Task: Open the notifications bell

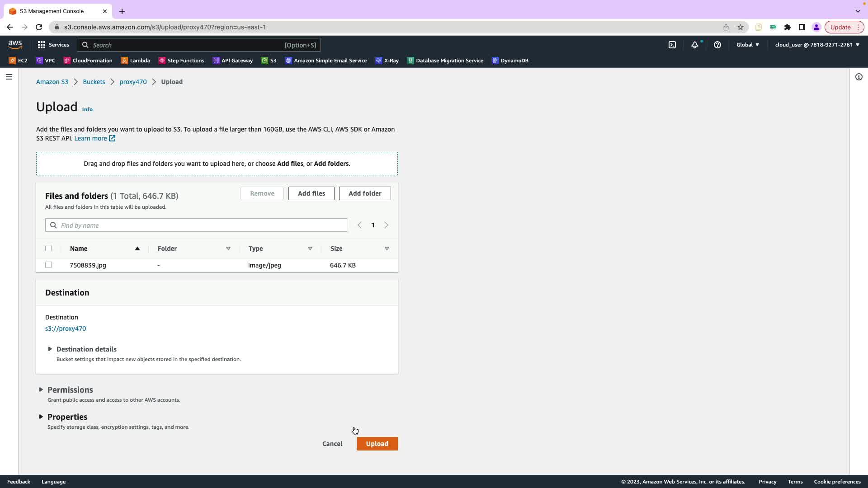Action: (695, 45)
